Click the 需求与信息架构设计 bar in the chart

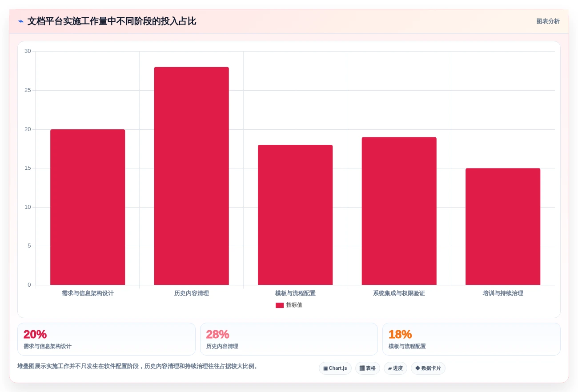coord(88,207)
